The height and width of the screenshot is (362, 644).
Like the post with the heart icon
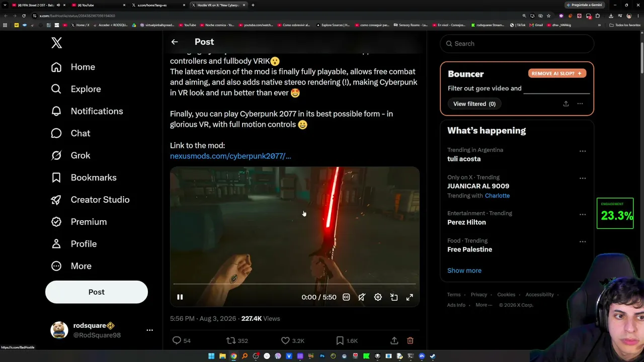[285, 340]
